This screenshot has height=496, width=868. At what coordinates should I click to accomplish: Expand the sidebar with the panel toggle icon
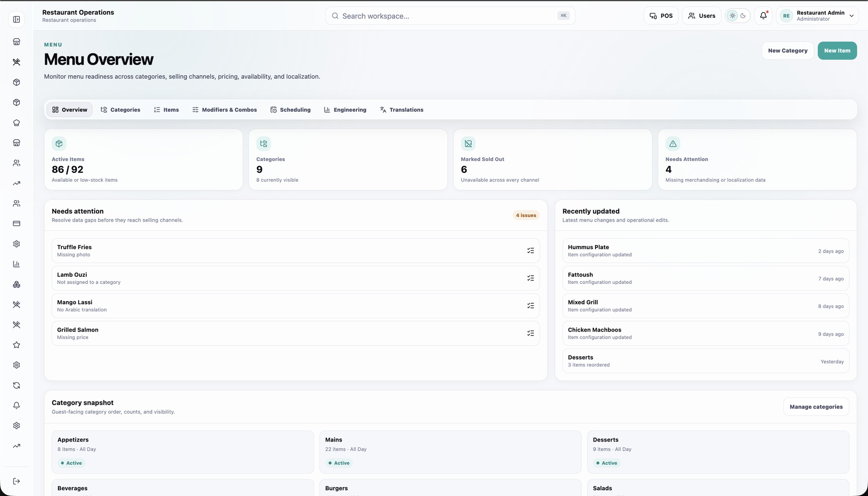point(16,19)
